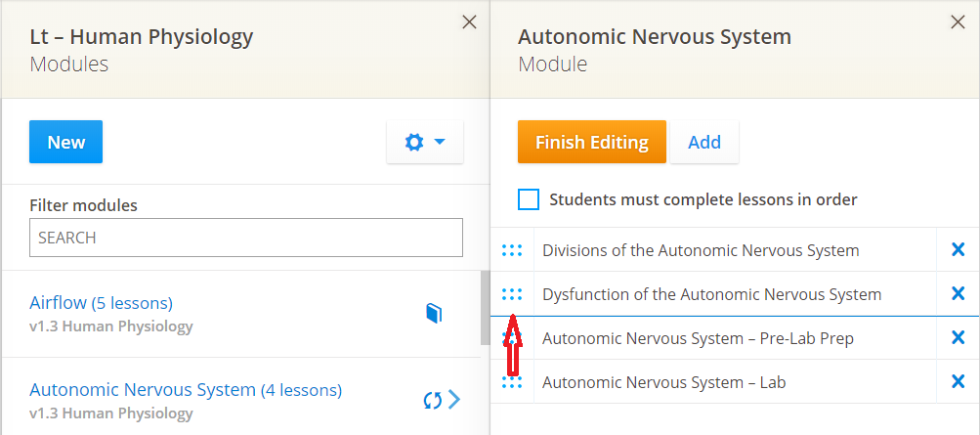Click the Filter modules search field

245,238
